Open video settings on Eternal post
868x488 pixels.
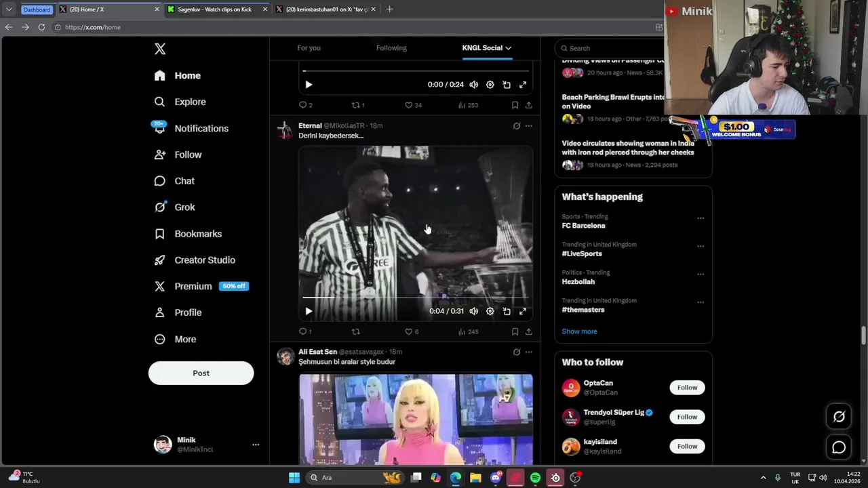point(490,311)
